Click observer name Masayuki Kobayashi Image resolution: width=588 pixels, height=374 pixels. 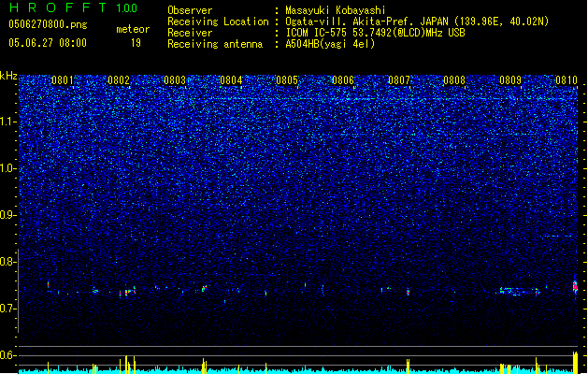336,10
